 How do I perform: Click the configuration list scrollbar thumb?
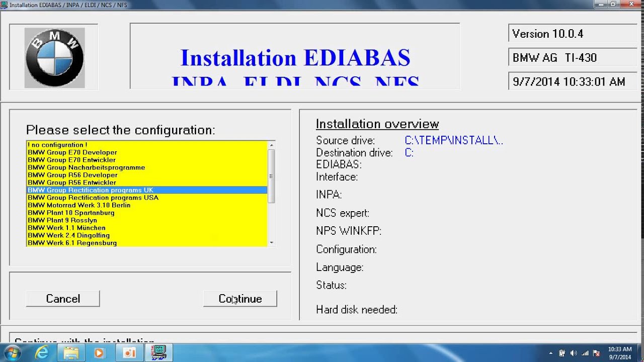point(271,176)
